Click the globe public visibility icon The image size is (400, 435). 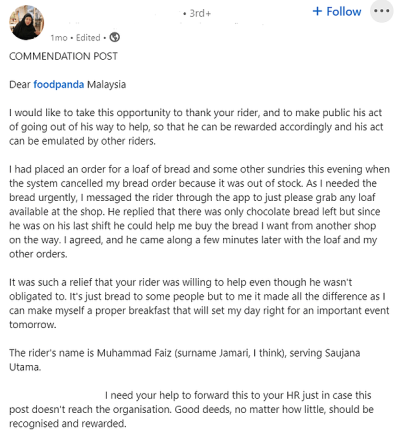click(115, 37)
